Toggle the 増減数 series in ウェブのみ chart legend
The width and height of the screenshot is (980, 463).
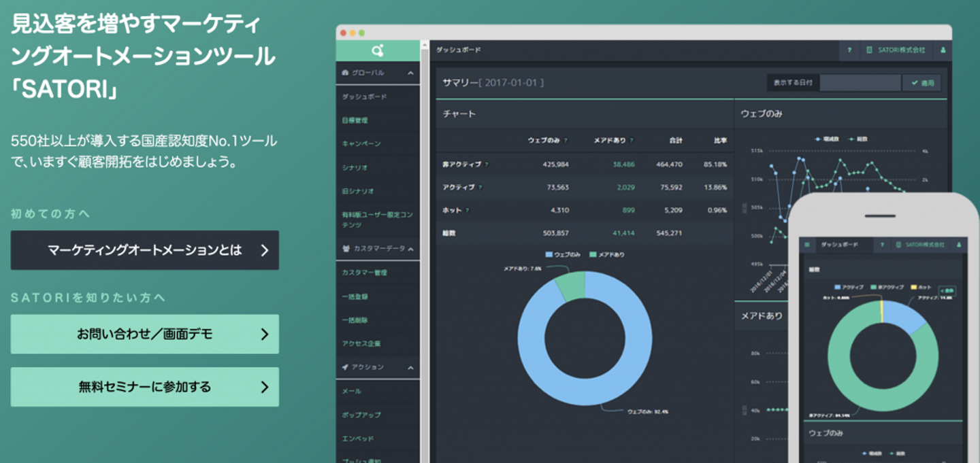(826, 139)
